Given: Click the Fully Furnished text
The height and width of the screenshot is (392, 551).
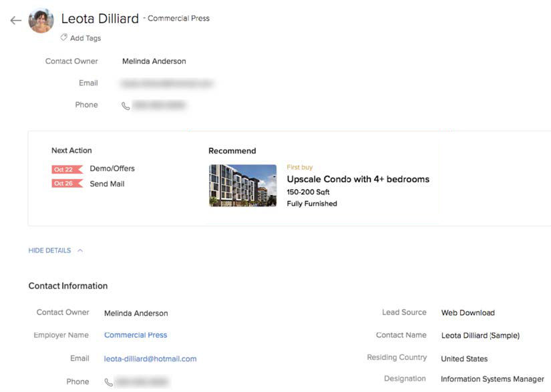Looking at the screenshot, I should click(x=312, y=204).
